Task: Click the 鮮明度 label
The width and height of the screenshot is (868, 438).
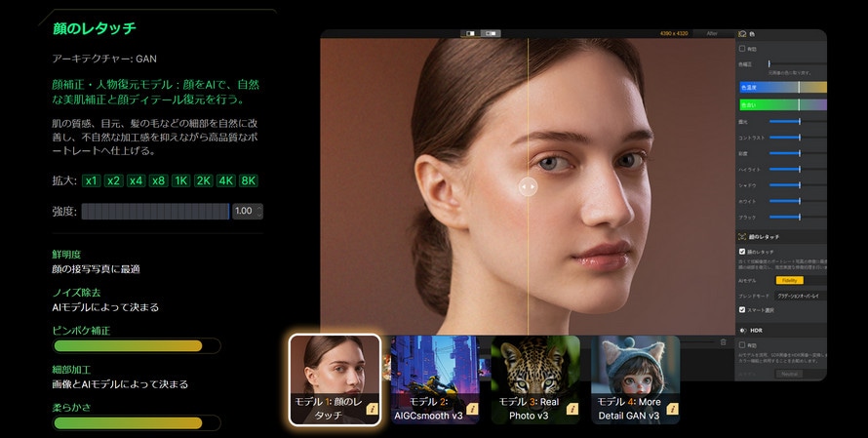Action: tap(66, 255)
